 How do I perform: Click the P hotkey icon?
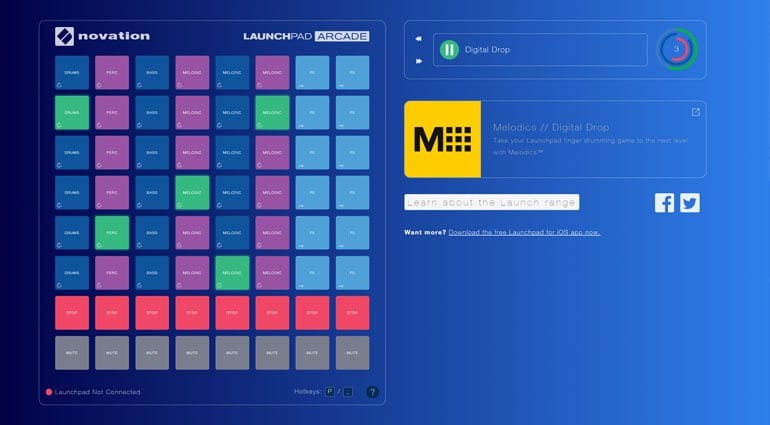point(330,392)
